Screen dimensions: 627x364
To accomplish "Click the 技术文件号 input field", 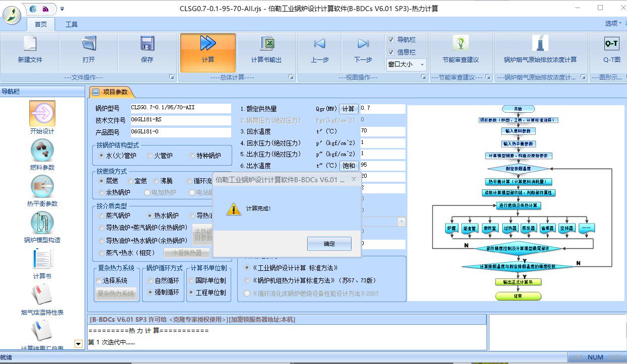I will coord(180,120).
